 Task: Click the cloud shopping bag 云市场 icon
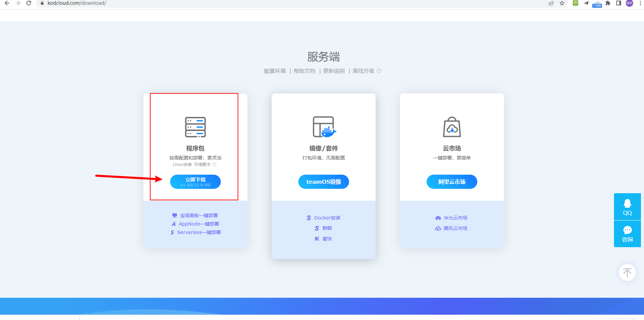(452, 127)
